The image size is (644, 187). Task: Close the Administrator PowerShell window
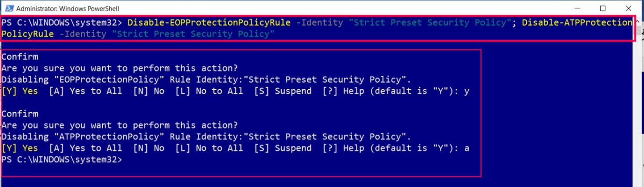coord(628,8)
